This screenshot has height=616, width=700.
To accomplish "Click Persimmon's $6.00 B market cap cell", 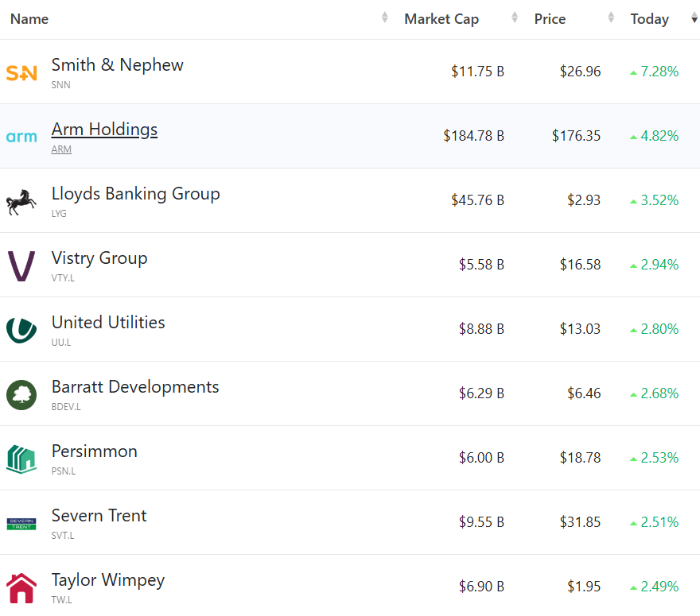I will click(481, 458).
